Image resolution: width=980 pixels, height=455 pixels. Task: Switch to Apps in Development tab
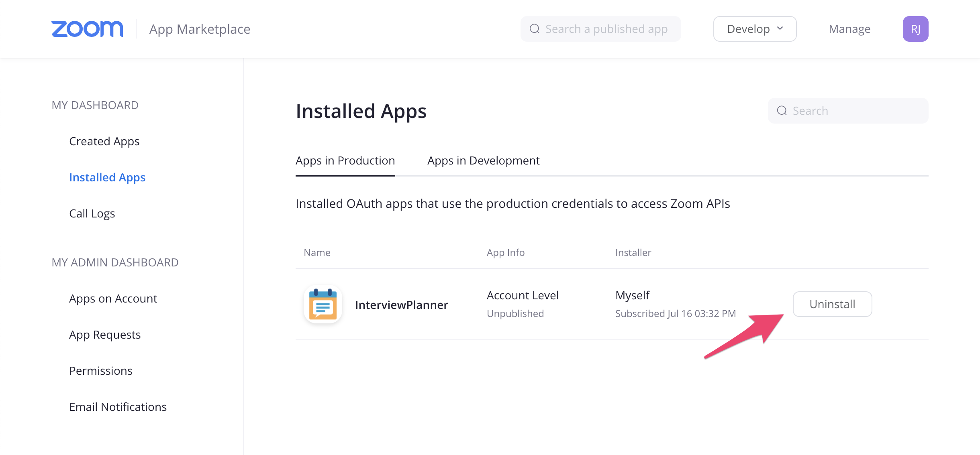pyautogui.click(x=483, y=160)
